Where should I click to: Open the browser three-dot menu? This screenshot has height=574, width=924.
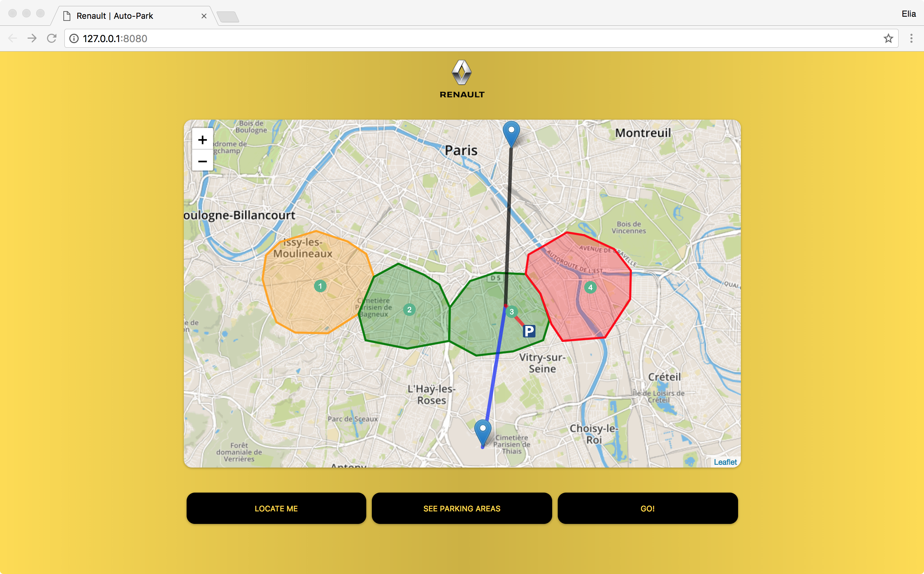click(x=911, y=38)
